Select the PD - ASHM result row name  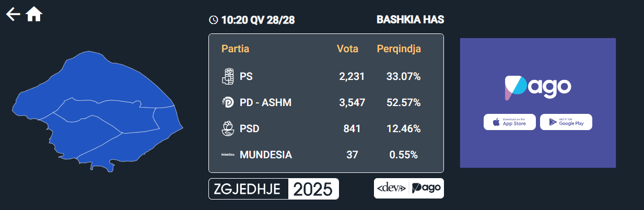pos(265,103)
